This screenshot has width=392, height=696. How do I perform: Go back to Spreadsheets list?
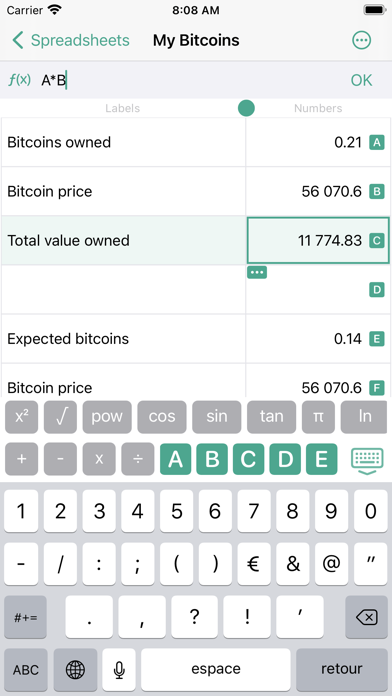coord(71,40)
